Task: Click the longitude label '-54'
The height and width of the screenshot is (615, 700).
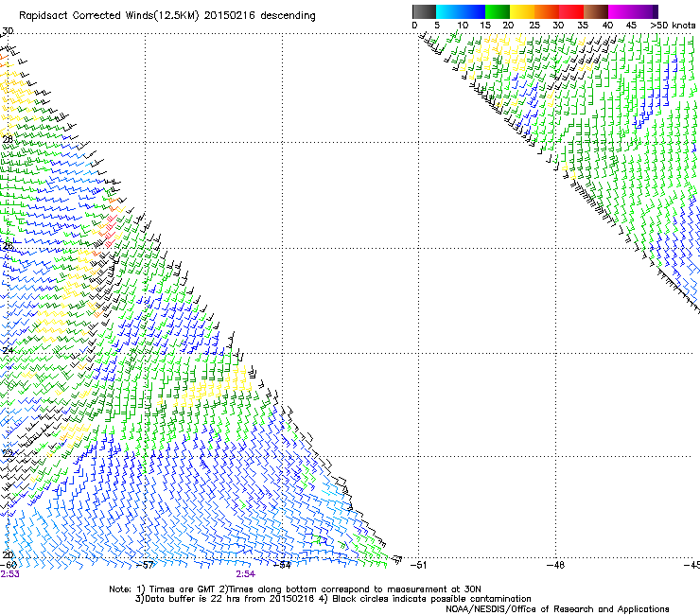Action: pyautogui.click(x=282, y=565)
